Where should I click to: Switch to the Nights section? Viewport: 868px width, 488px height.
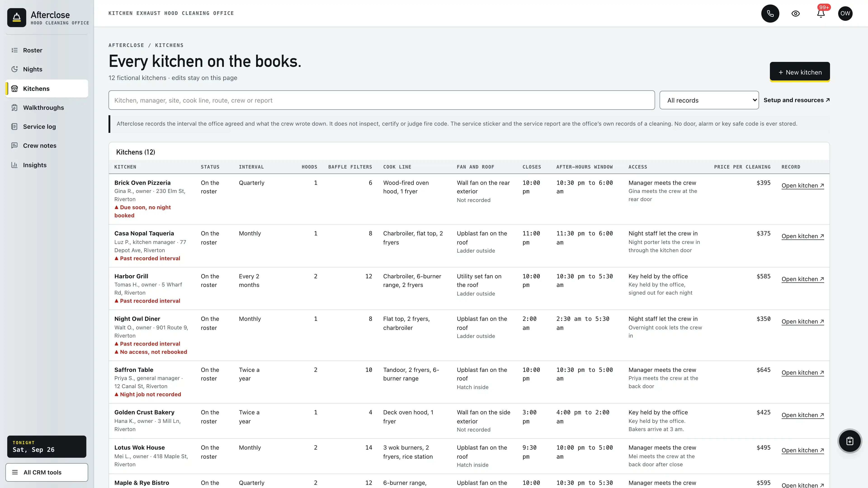pos(47,69)
